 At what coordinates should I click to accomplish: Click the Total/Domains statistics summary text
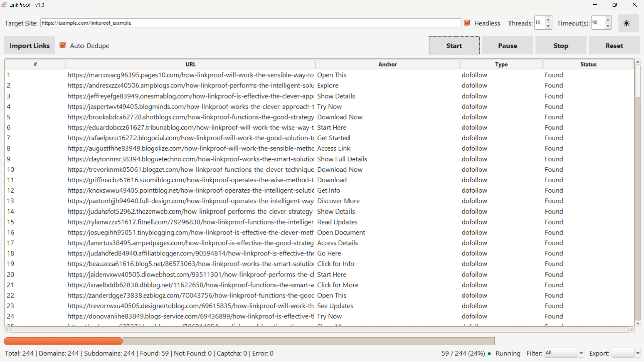point(139,353)
